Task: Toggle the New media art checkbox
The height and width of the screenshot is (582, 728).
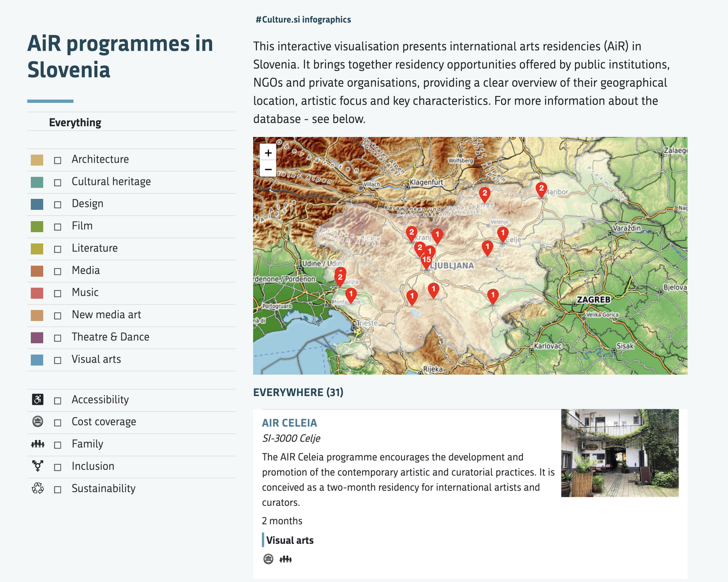Action: [57, 315]
